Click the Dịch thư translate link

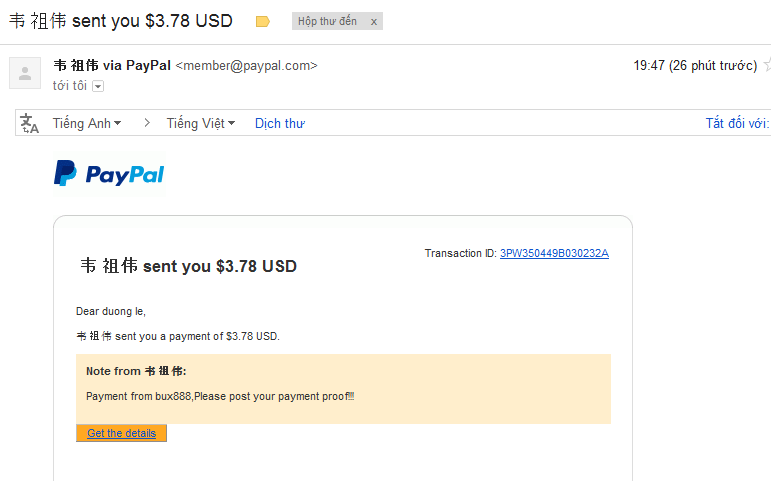tap(279, 123)
